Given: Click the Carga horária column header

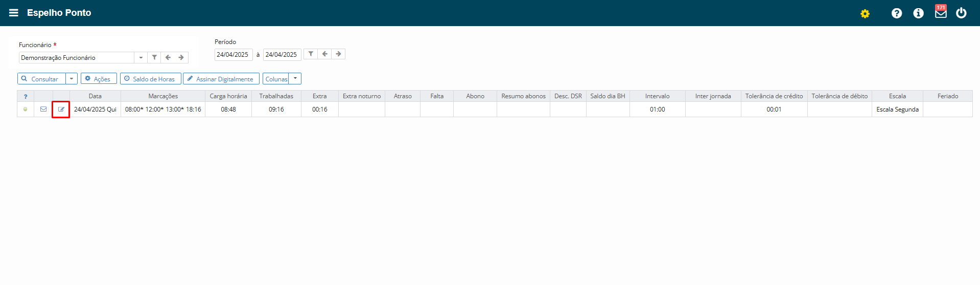Looking at the screenshot, I should click(x=228, y=96).
